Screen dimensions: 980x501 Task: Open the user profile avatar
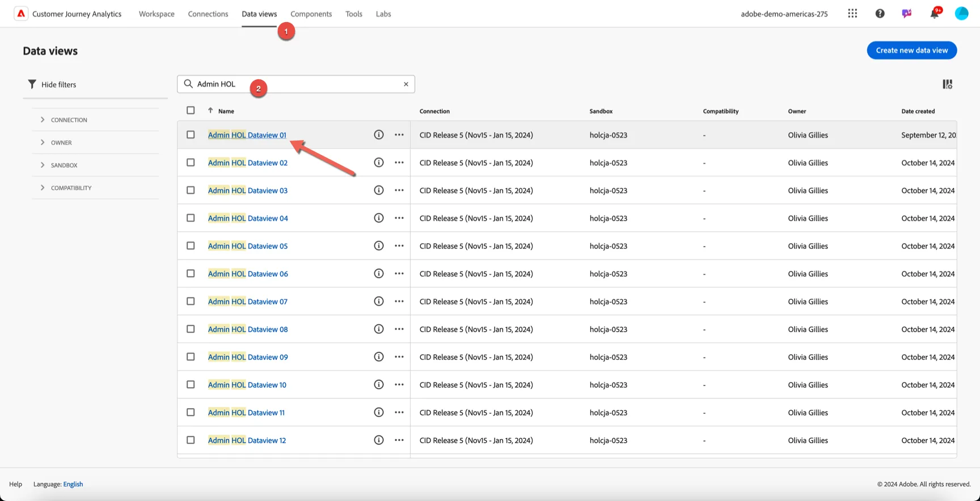tap(961, 14)
